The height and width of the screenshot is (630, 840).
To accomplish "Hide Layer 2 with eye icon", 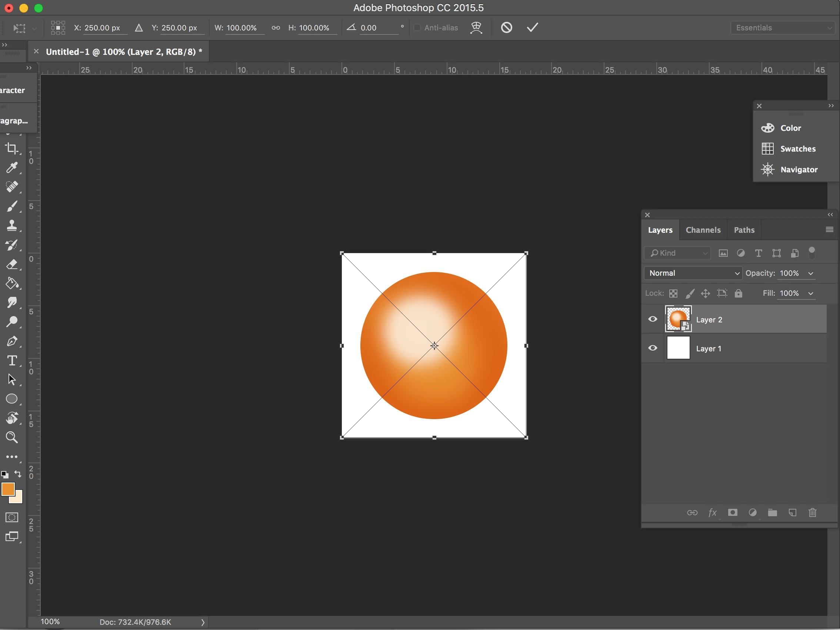I will click(652, 319).
